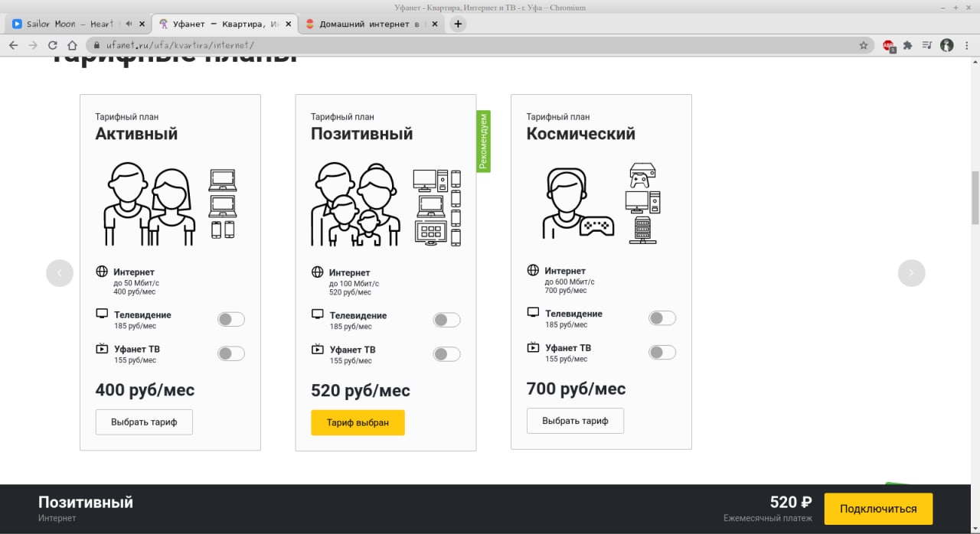Click the Уфанет ТВ play icon in Позитивный
The width and height of the screenshot is (980, 534).
point(318,349)
